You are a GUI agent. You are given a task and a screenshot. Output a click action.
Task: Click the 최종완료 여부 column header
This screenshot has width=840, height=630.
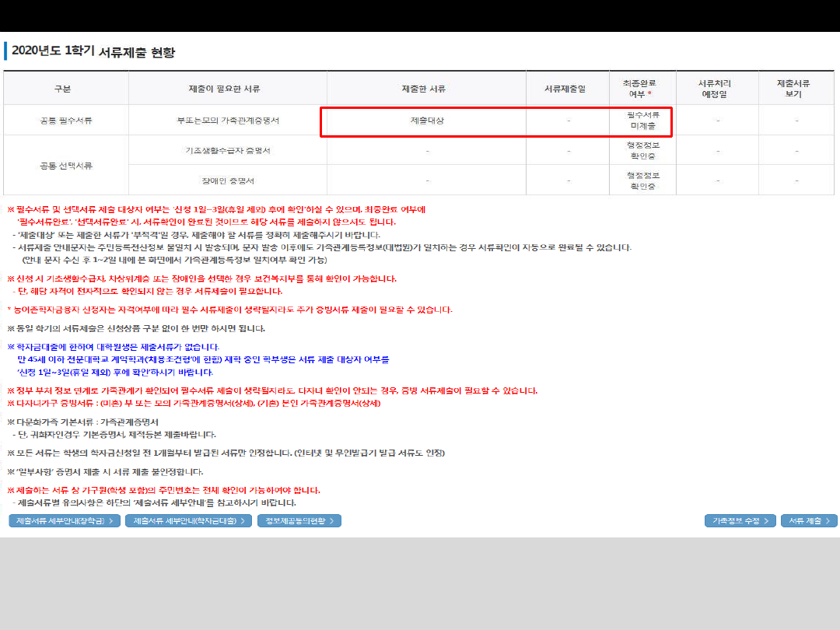pos(642,88)
